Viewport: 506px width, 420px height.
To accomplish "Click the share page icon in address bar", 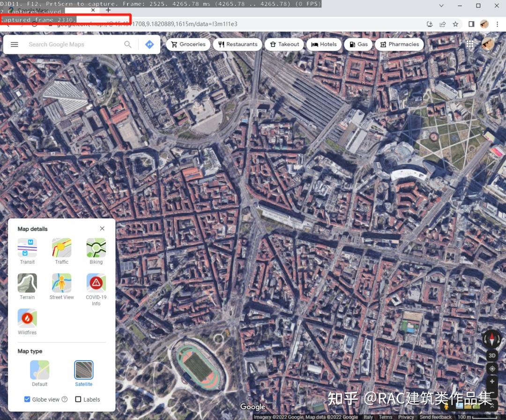I will point(442,24).
